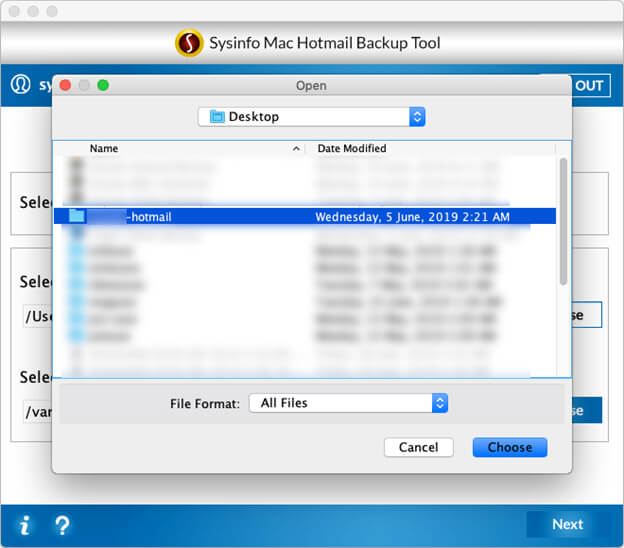Click the Next button
The image size is (624, 548).
click(x=567, y=524)
